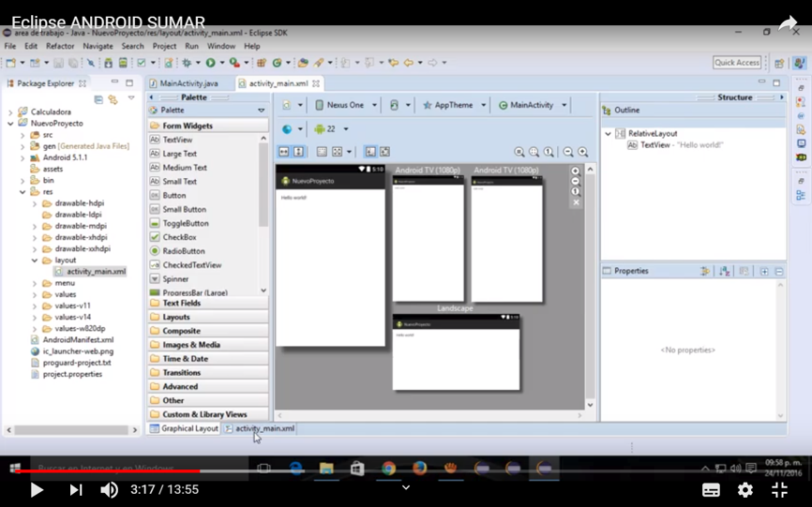812x507 pixels.
Task: Open Palette options dropdown arrow
Action: 261,111
